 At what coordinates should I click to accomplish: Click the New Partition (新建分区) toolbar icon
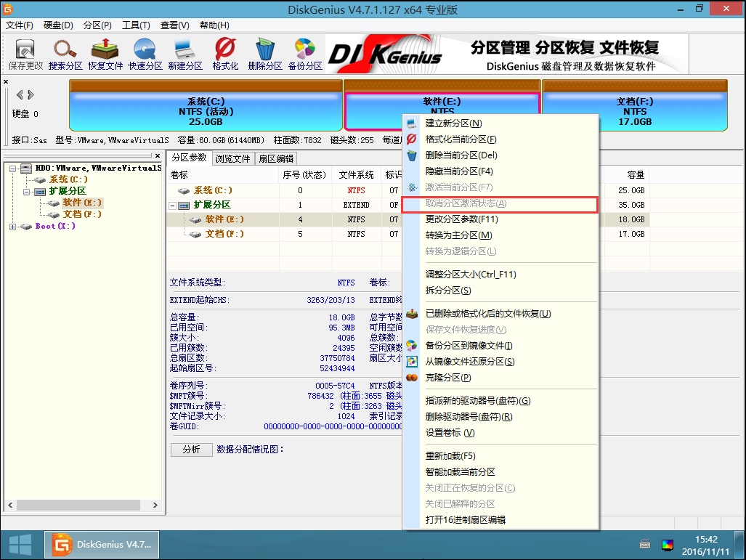(x=185, y=54)
